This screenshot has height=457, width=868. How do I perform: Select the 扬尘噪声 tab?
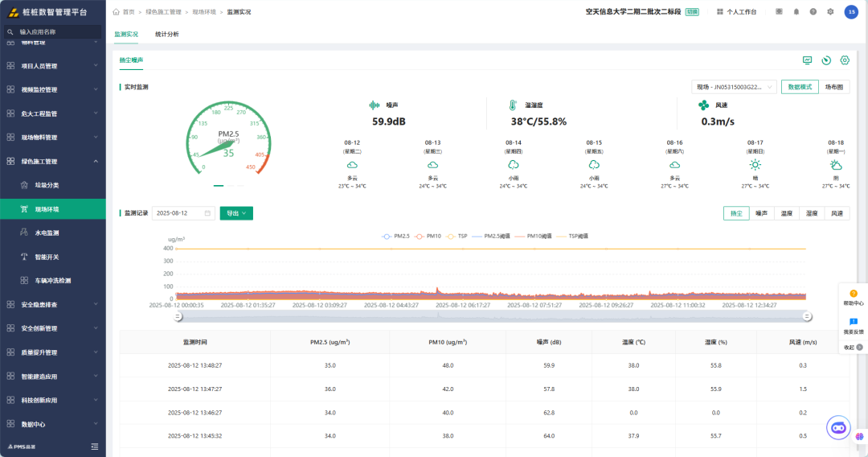[x=131, y=60]
